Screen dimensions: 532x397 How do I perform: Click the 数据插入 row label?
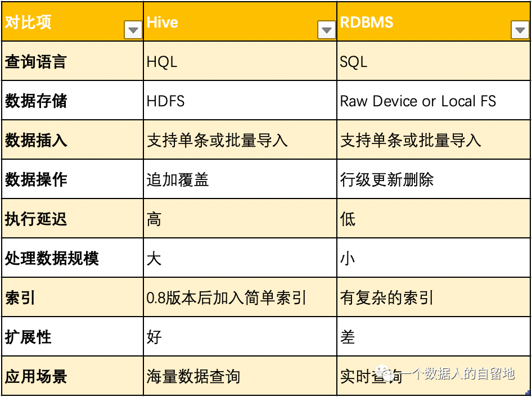tap(67, 139)
